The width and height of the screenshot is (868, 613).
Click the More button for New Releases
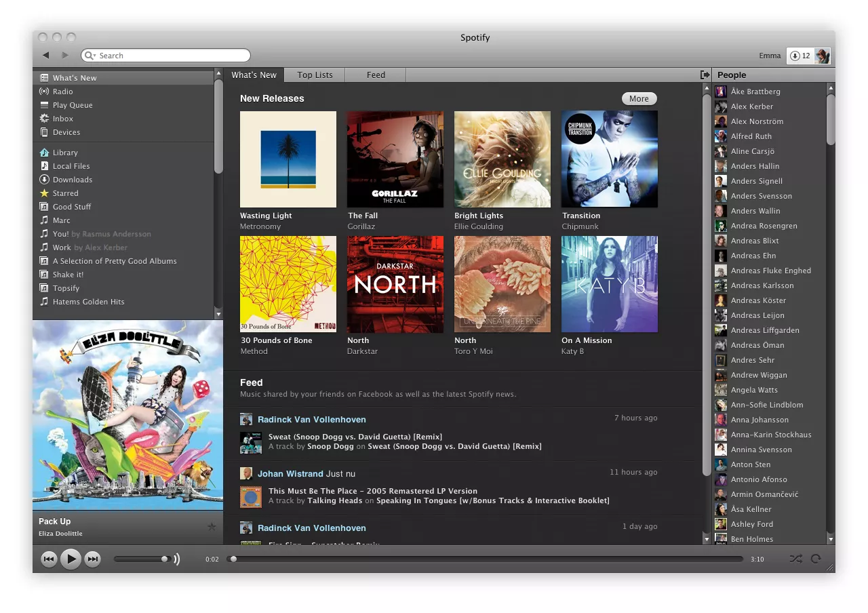click(x=638, y=98)
